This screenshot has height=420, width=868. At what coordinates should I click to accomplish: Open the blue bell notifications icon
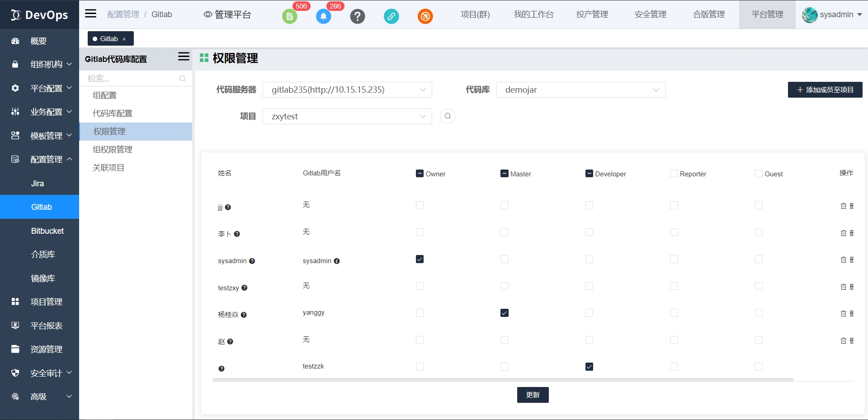(323, 17)
